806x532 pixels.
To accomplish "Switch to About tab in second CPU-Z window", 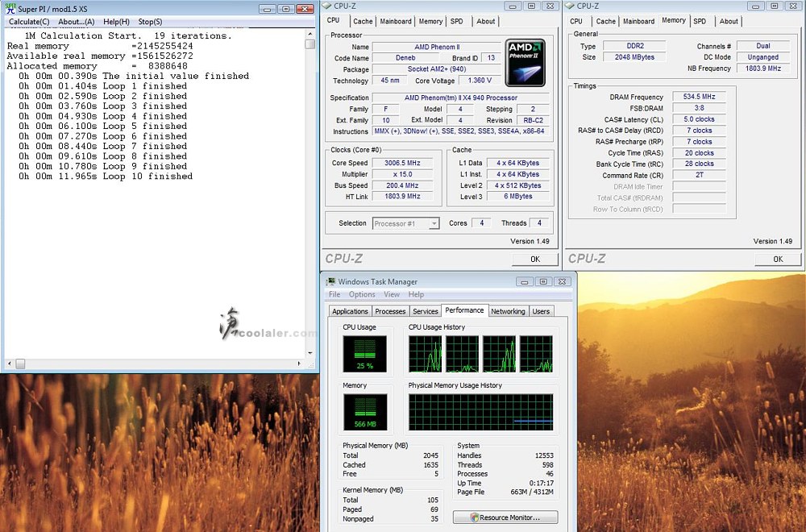I will point(729,21).
